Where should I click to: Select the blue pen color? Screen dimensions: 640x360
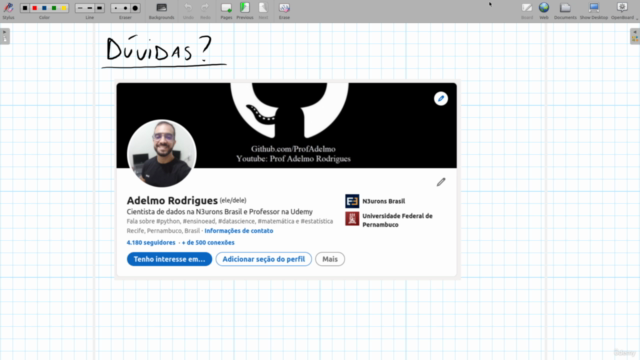tap(44, 8)
